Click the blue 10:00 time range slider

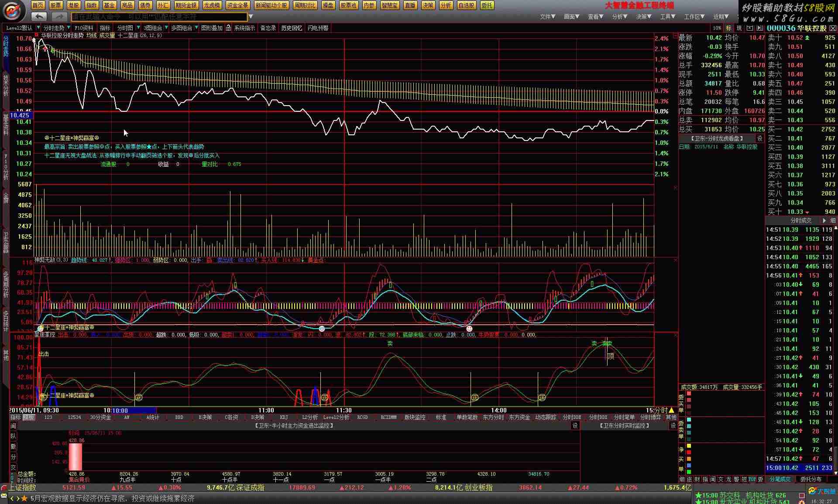(x=134, y=410)
